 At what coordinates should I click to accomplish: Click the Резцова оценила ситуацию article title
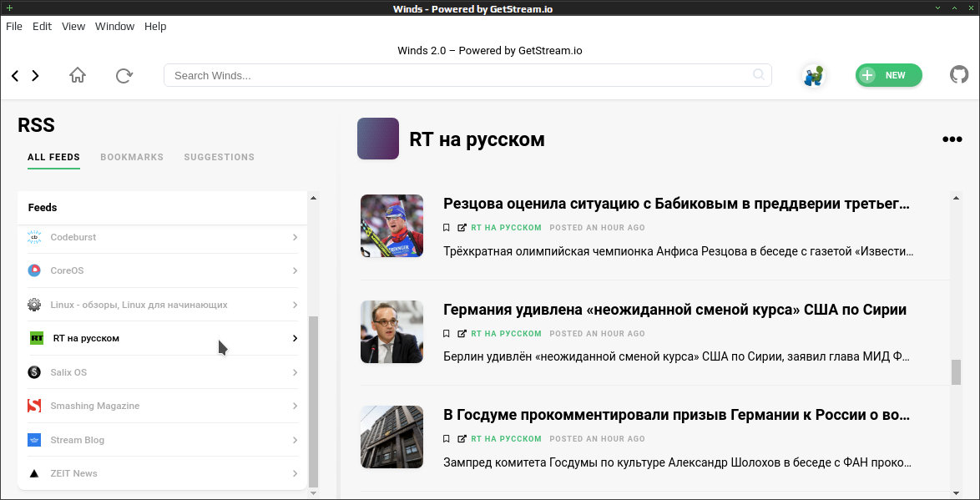677,204
